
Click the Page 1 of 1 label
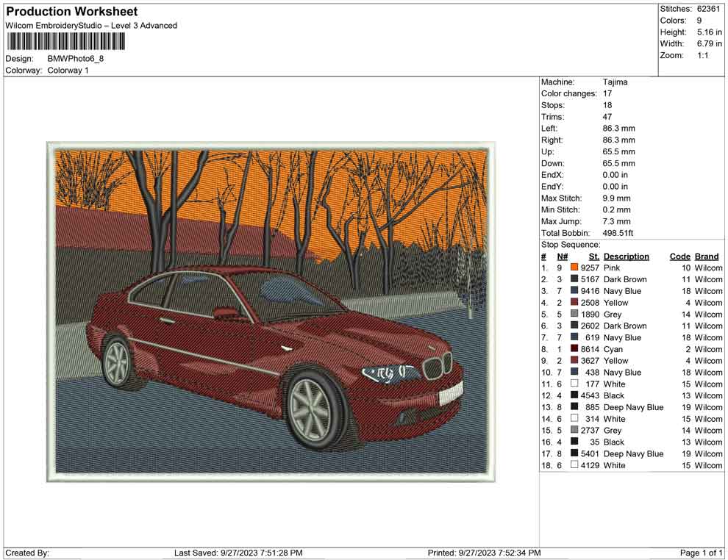click(x=701, y=553)
